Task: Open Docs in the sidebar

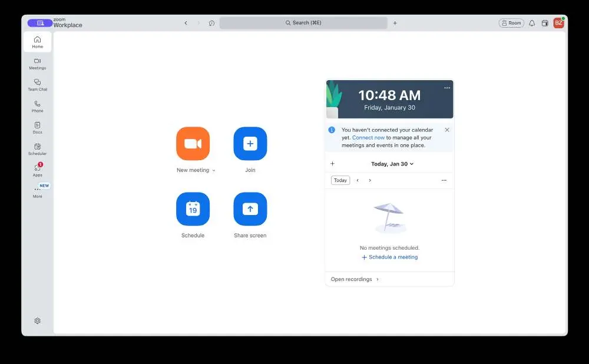Action: [x=37, y=128]
